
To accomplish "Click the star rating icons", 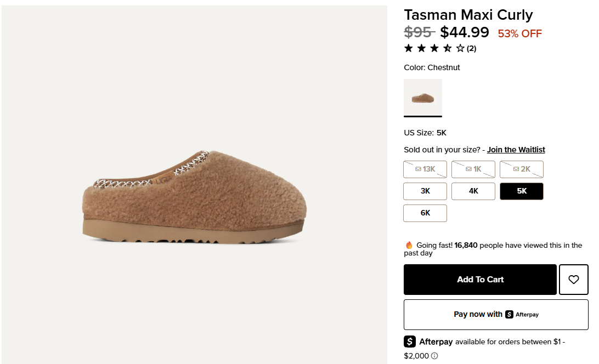I will (x=434, y=48).
